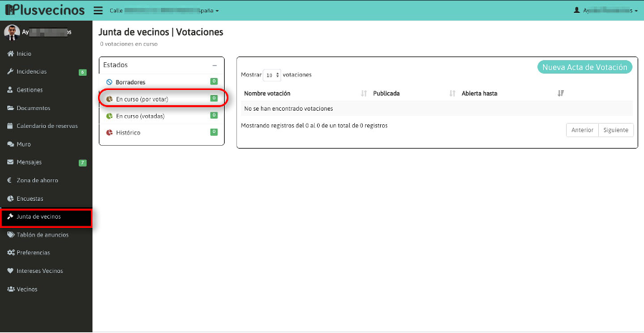This screenshot has height=333, width=644.
Task: Click the Documentos folder icon
Action: [11, 108]
